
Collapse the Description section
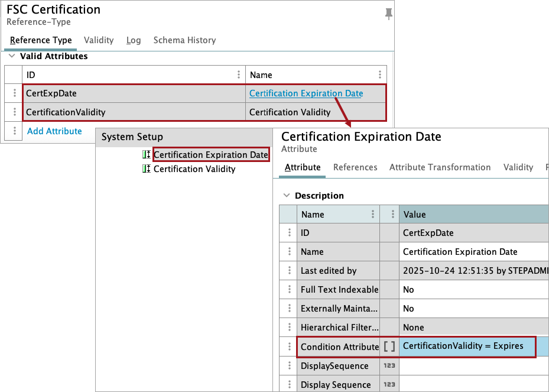pyautogui.click(x=287, y=196)
